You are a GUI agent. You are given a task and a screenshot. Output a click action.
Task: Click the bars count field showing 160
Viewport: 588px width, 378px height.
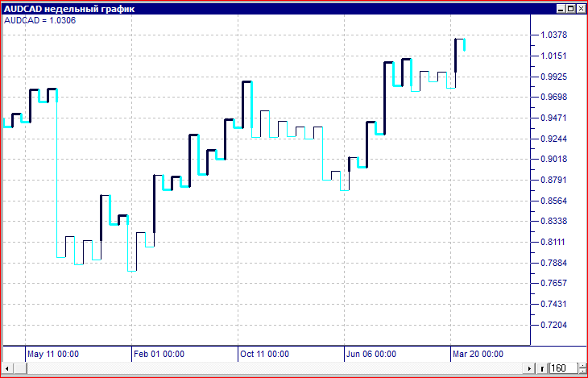tap(564, 368)
